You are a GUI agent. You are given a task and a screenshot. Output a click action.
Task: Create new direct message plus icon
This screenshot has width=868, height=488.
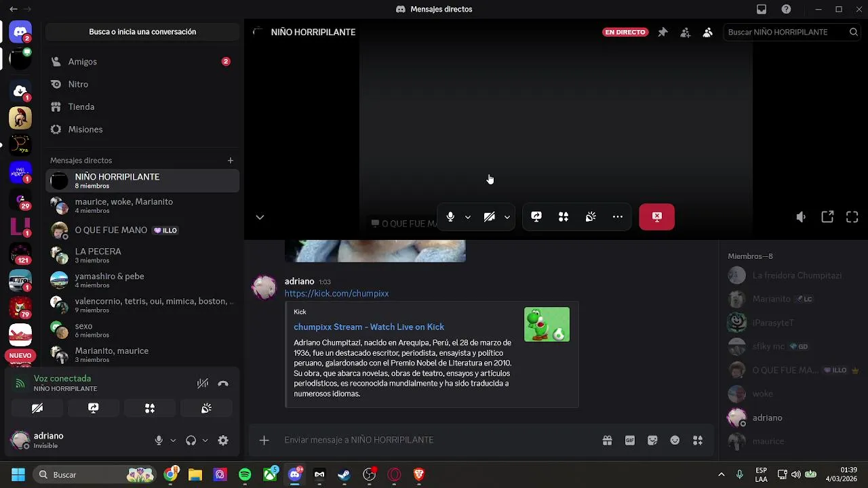click(231, 161)
